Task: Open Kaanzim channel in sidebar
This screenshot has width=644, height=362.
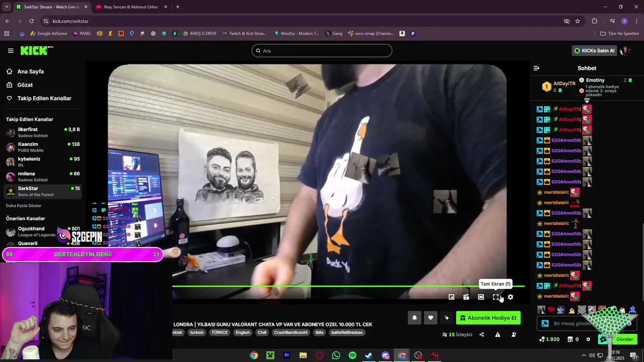Action: (43, 147)
